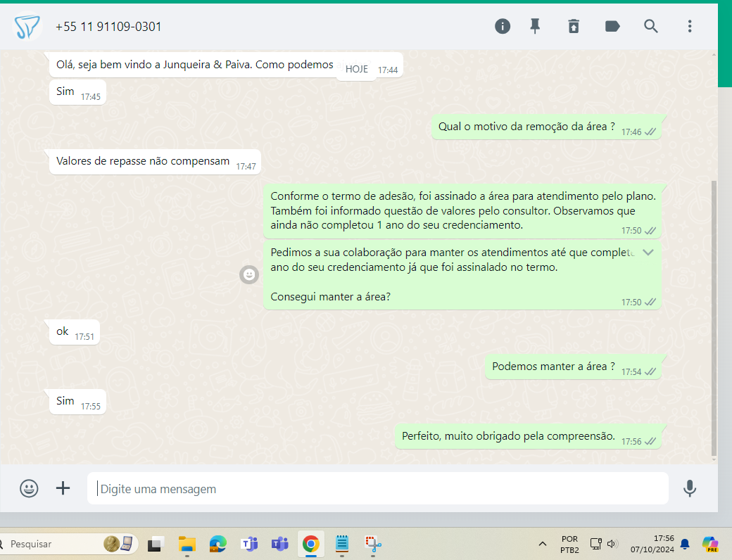Show hidden system tray icons chevron
Screen dimensions: 732x560
coord(543,544)
